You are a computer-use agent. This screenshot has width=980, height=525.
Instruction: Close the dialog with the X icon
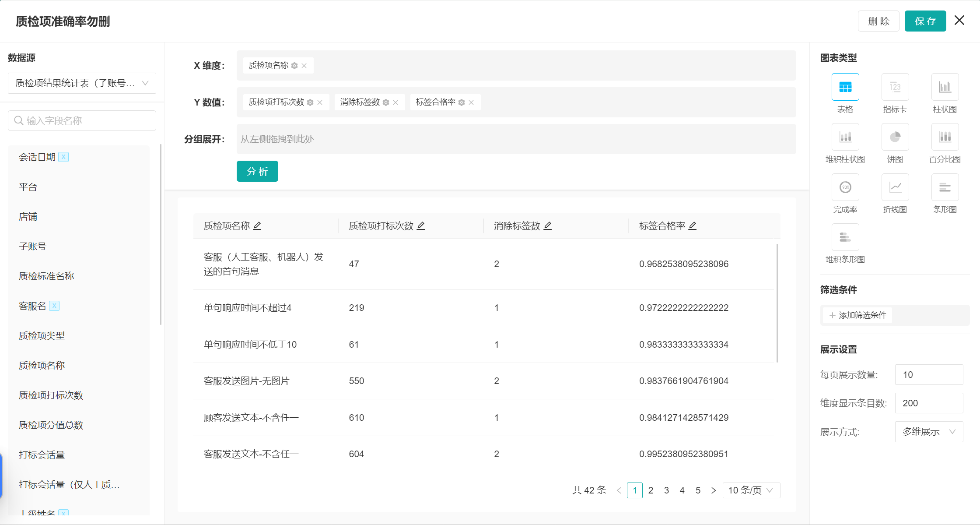coord(959,20)
